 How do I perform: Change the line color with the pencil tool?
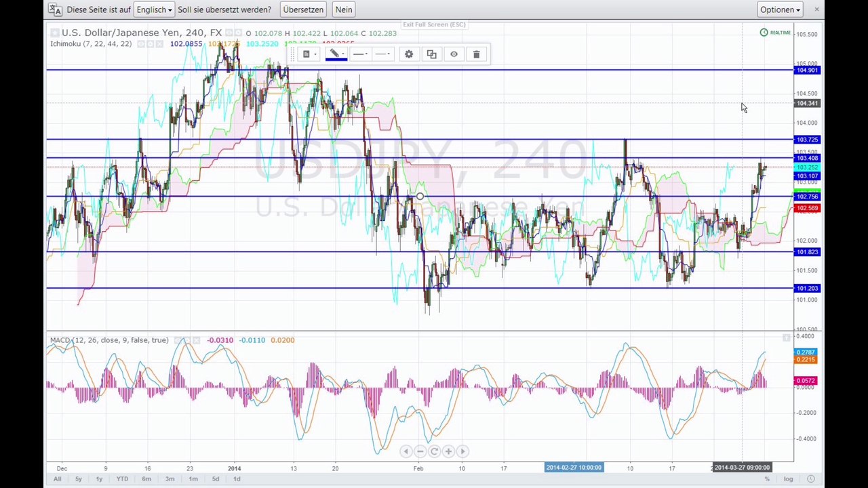click(x=336, y=54)
